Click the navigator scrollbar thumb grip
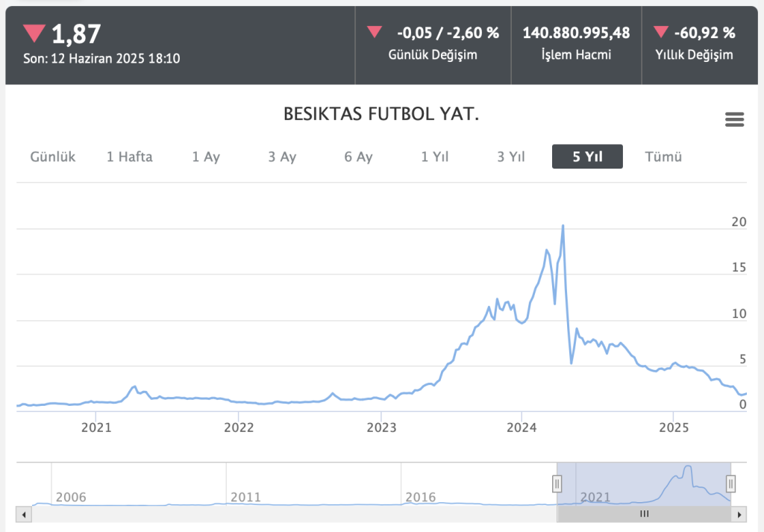764x532 pixels. pyautogui.click(x=645, y=514)
